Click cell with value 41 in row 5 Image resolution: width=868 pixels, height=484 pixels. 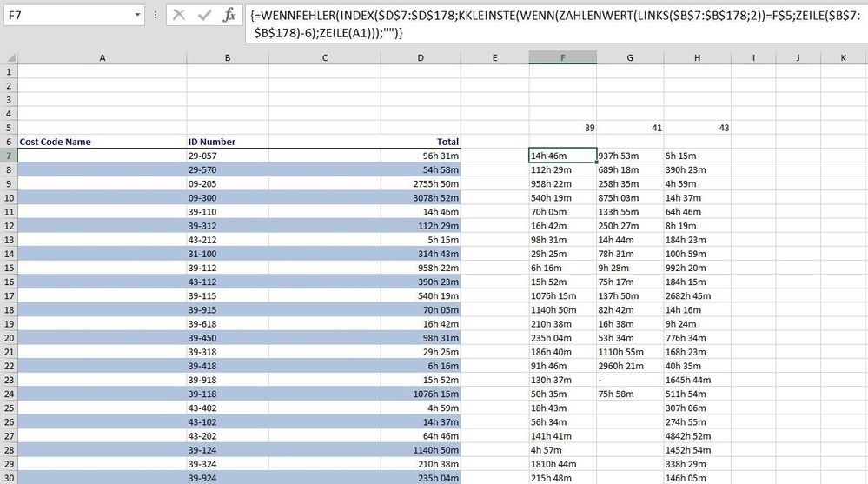tap(630, 128)
